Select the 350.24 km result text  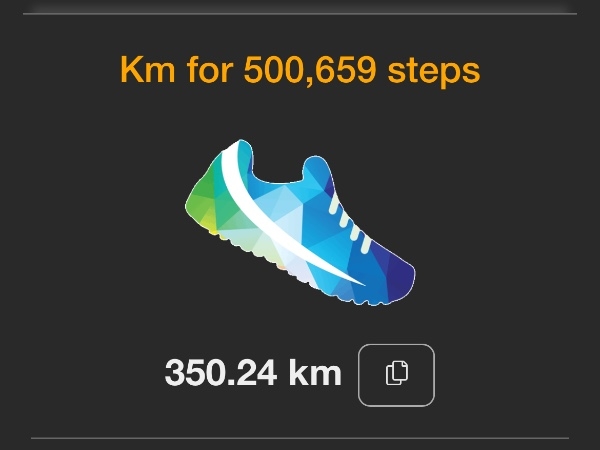tap(253, 373)
